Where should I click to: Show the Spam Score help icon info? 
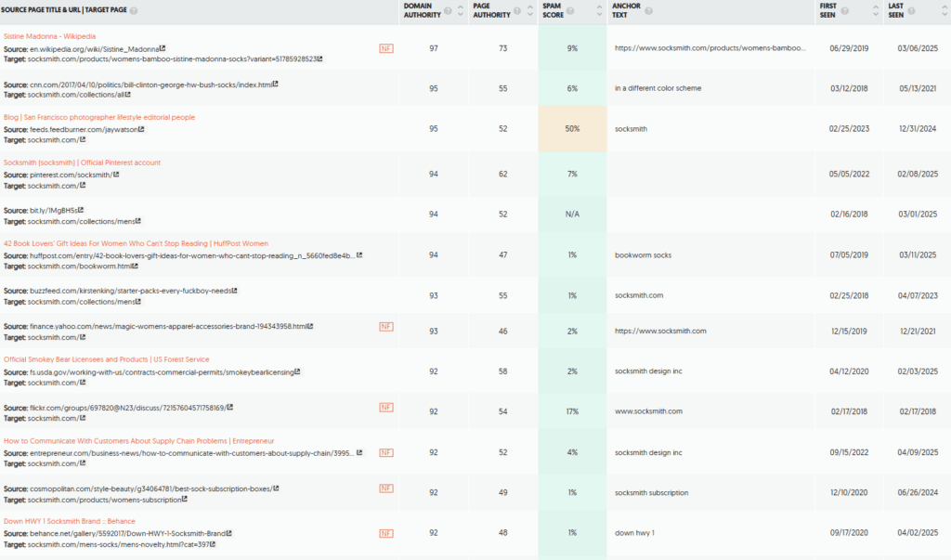tap(570, 10)
